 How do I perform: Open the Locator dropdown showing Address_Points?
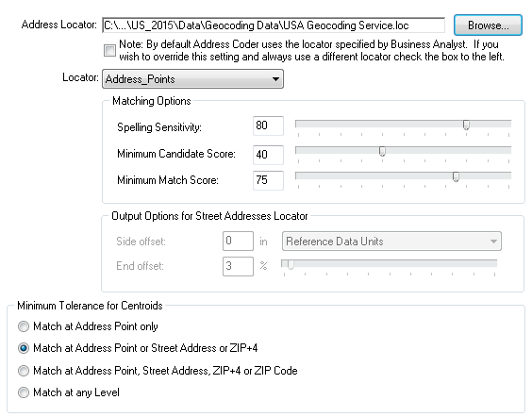pyautogui.click(x=192, y=79)
